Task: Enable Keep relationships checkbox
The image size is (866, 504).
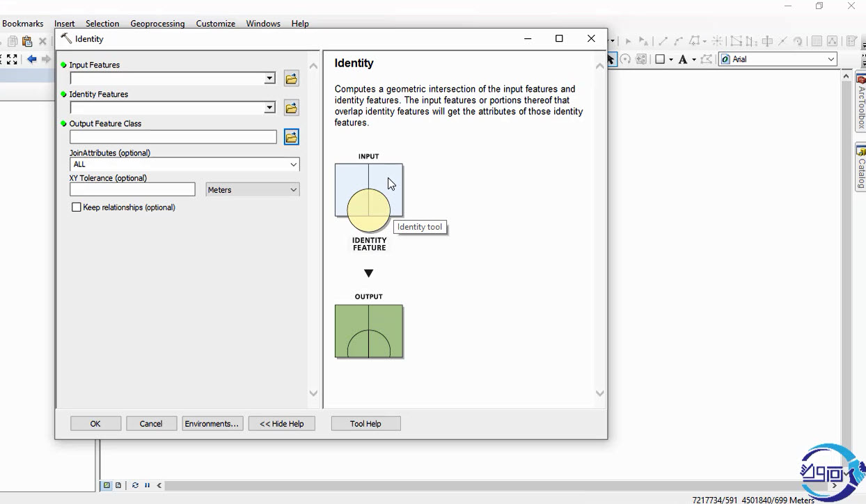Action: click(77, 207)
